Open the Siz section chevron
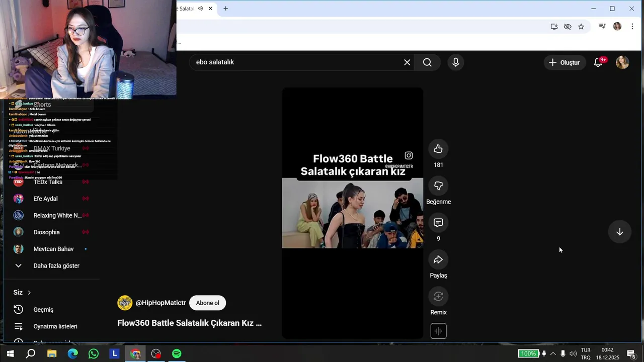Viewport: 644px width, 362px height. pos(29,293)
